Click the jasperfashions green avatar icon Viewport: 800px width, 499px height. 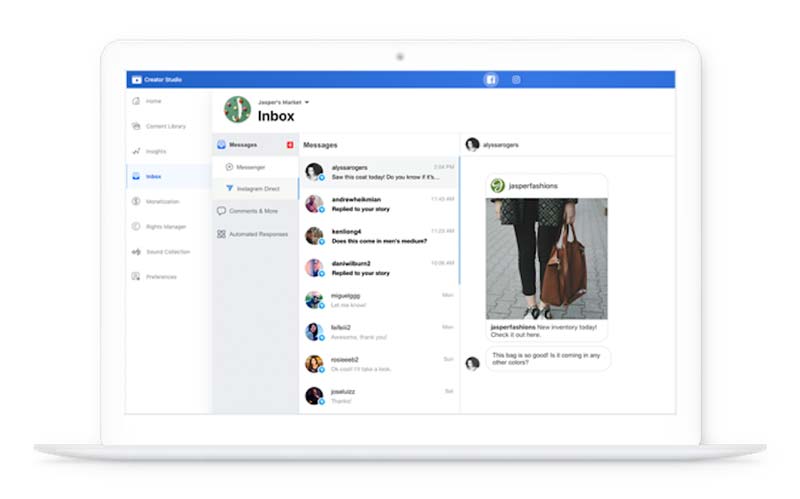tap(497, 186)
